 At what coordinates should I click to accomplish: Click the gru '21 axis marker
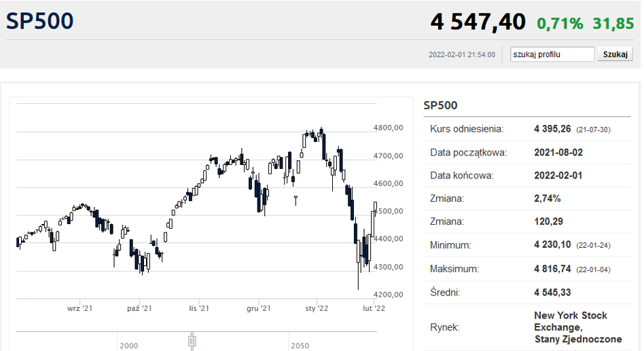click(x=258, y=308)
